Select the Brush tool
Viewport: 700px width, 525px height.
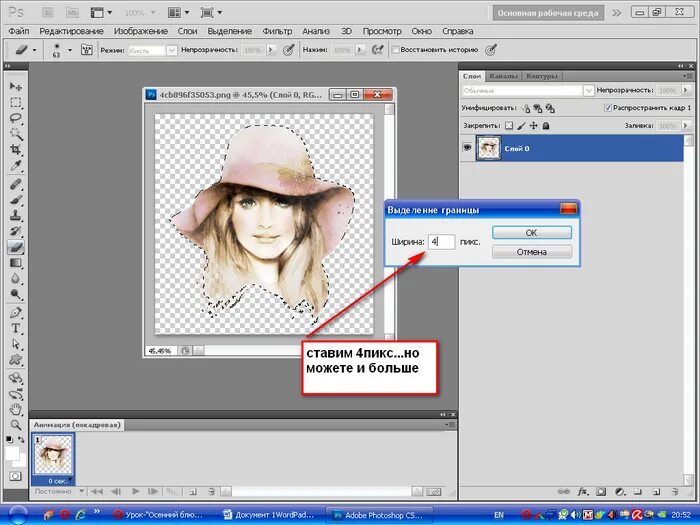coord(16,200)
